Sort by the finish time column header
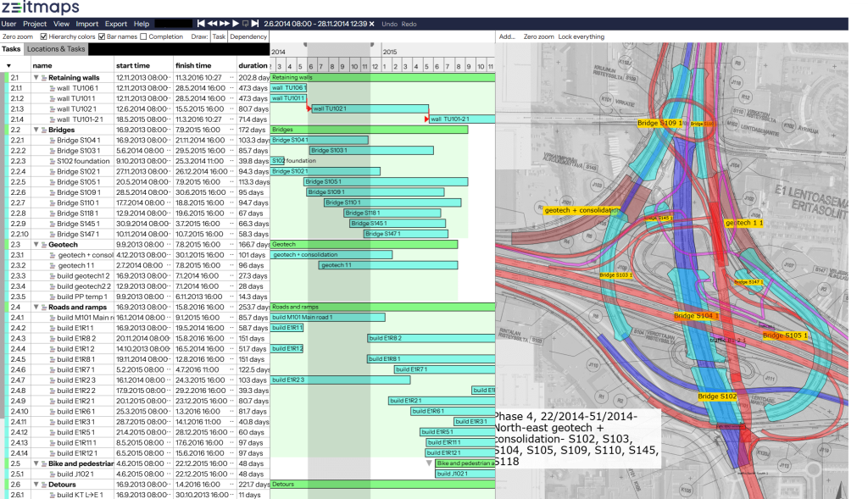The image size is (868, 499). click(193, 65)
